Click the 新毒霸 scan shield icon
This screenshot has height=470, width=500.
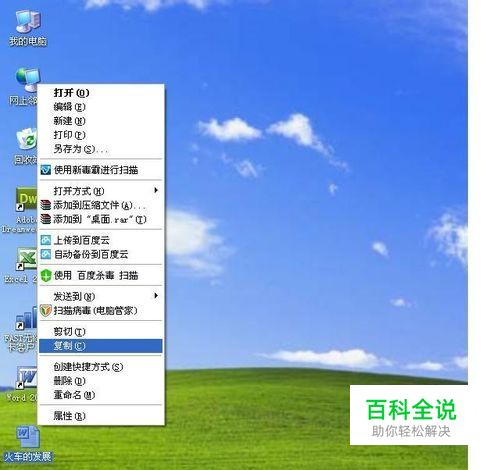point(45,170)
